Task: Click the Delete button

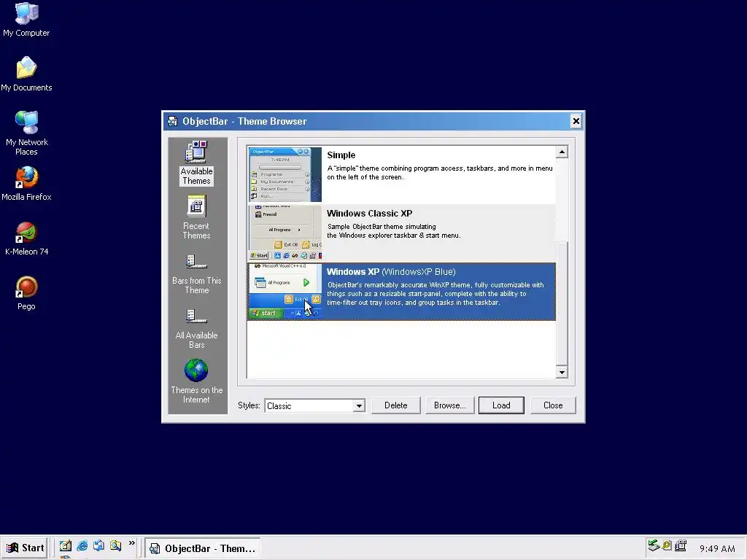Action: click(396, 405)
